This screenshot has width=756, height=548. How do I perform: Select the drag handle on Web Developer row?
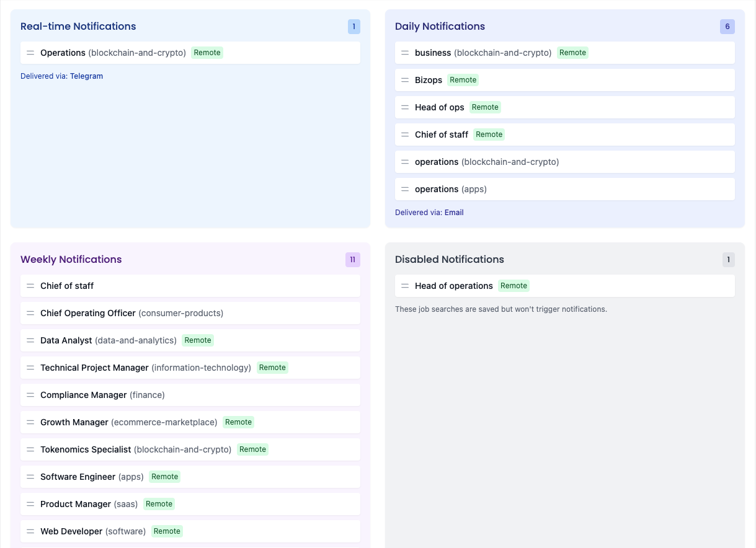[x=30, y=531]
